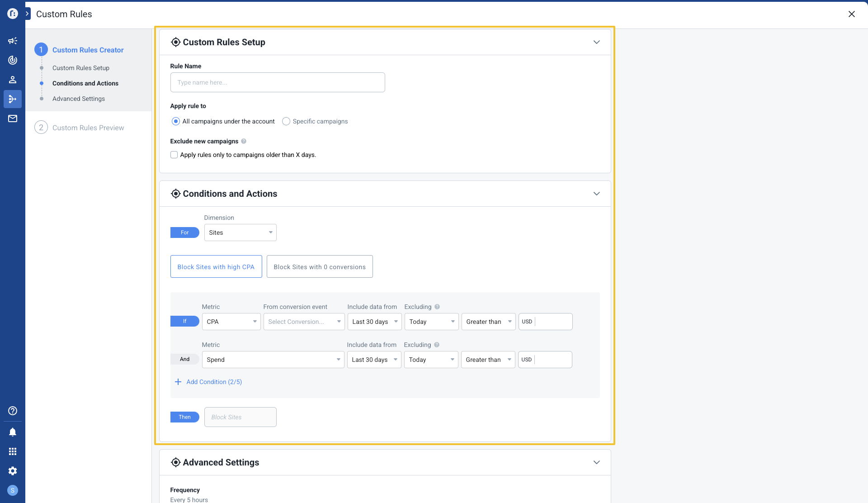Viewport: 868px width, 503px height.
Task: Collapse the Conditions and Actions section
Action: pos(597,194)
